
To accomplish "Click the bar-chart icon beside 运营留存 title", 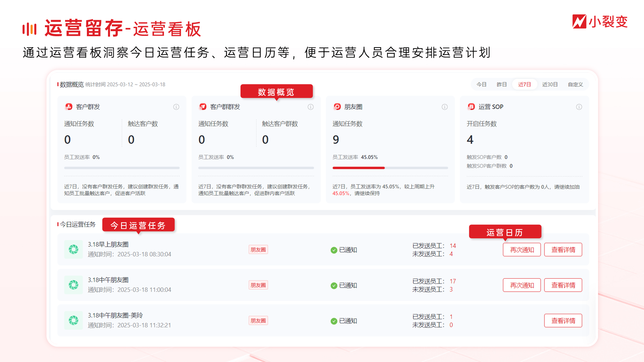I will tap(29, 29).
